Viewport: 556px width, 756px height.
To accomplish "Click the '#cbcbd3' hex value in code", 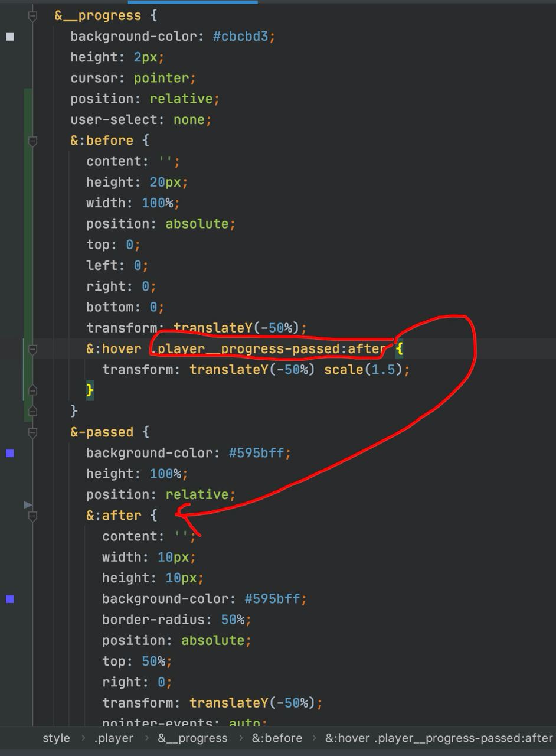I will 241,37.
